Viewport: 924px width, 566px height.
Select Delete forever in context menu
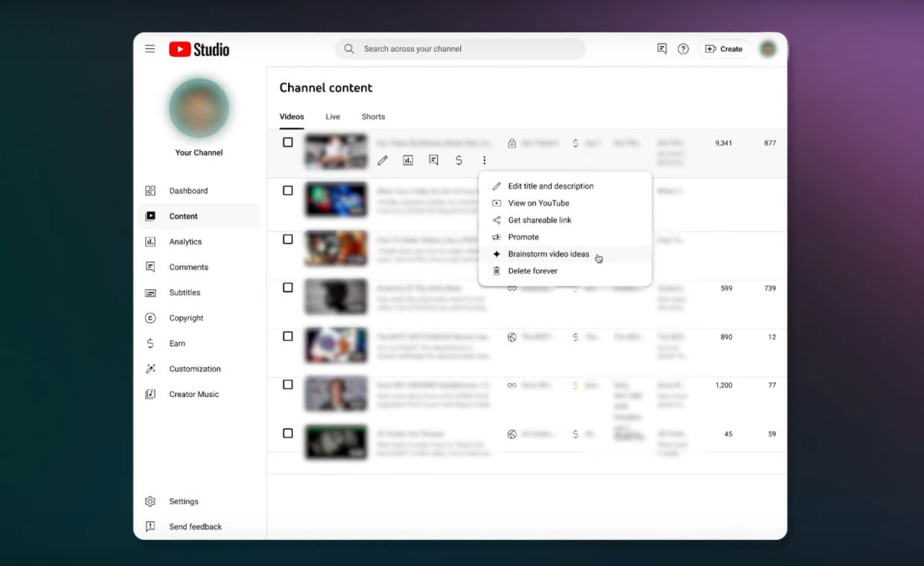pos(532,271)
